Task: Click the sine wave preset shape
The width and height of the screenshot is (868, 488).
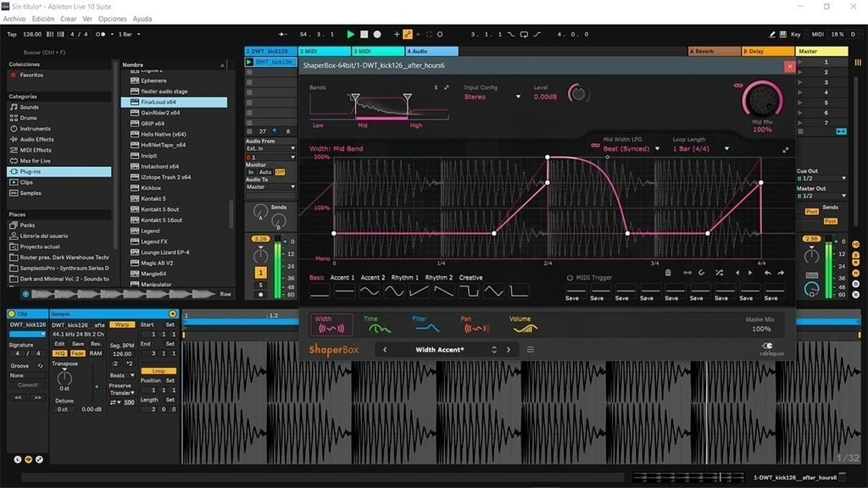Action: 370,291
